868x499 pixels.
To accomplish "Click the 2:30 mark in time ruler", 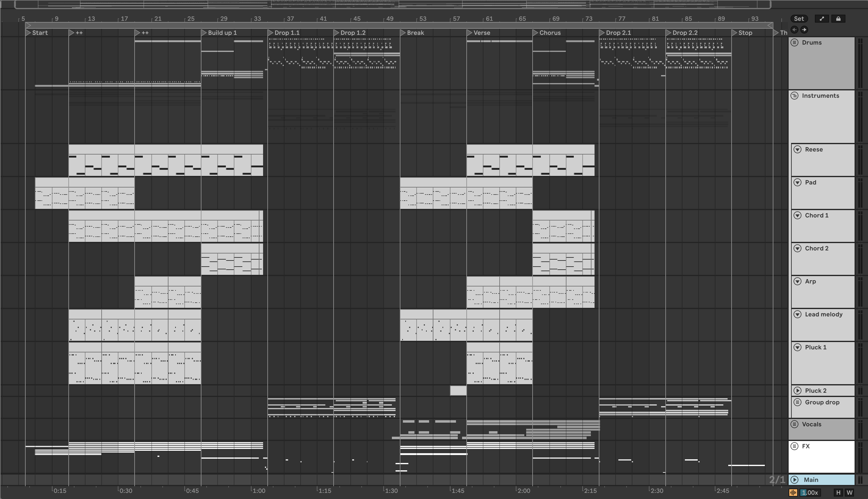I will [x=657, y=491].
